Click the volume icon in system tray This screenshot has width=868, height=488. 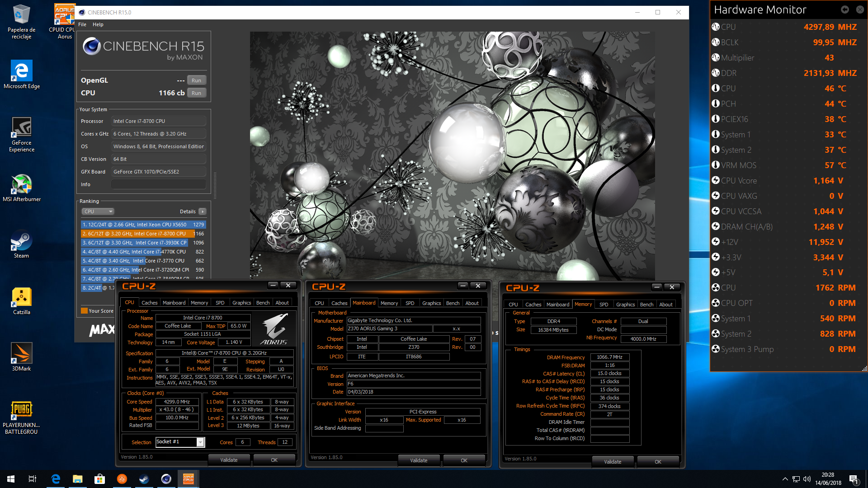point(807,479)
